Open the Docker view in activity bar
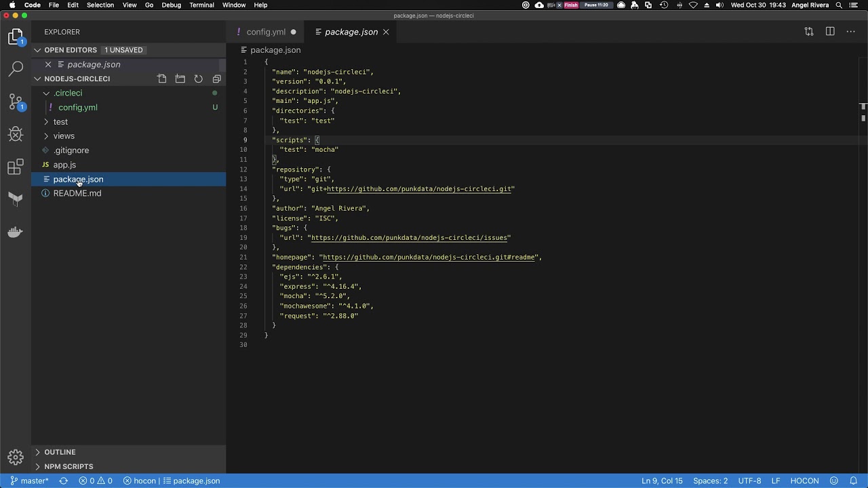This screenshot has width=868, height=488. point(16,232)
